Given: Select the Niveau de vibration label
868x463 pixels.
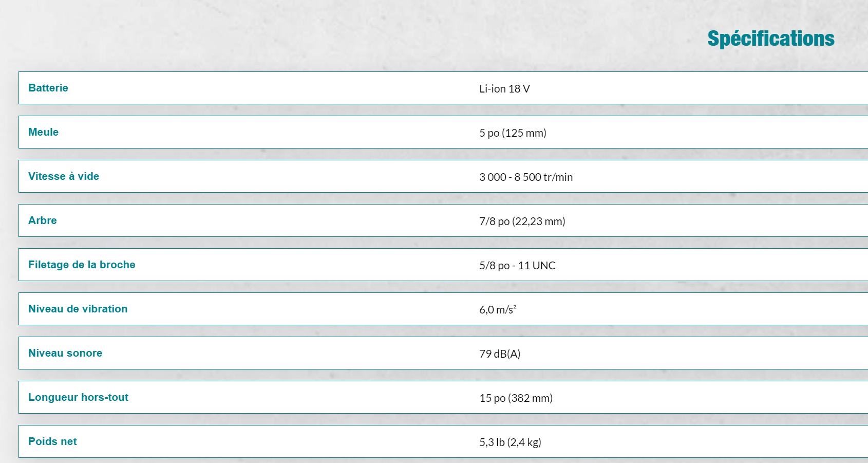Looking at the screenshot, I should coord(78,309).
